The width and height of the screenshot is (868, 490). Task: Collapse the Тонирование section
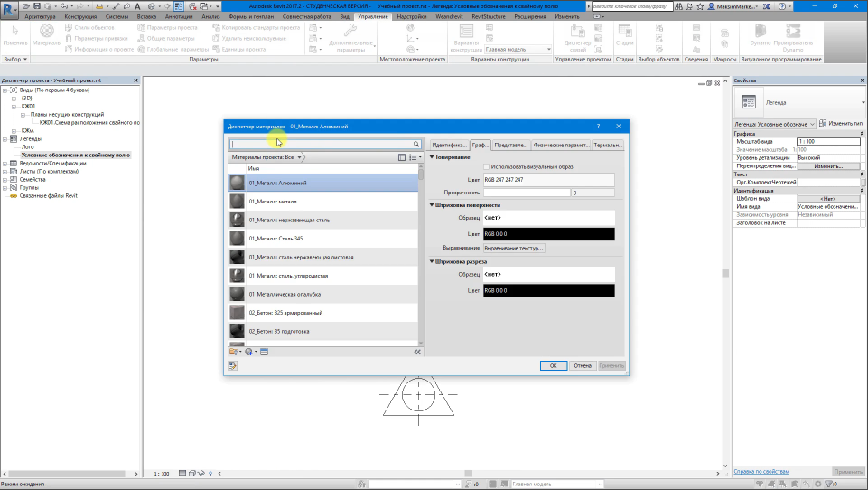432,157
